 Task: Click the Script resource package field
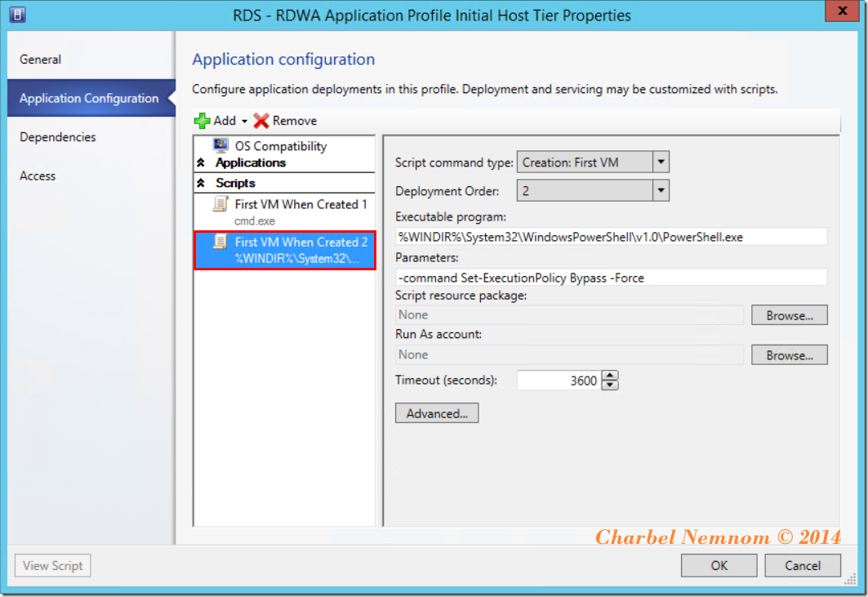569,314
